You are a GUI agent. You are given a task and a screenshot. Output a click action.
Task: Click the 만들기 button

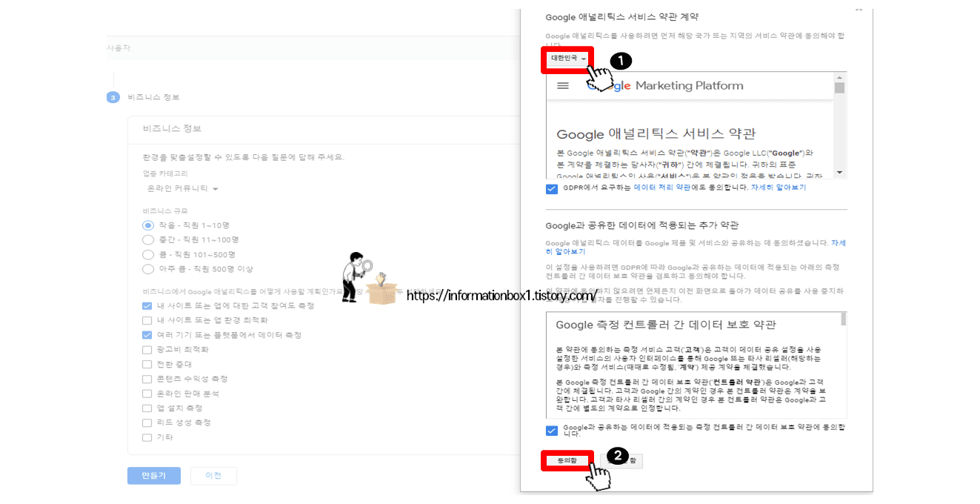[x=153, y=475]
